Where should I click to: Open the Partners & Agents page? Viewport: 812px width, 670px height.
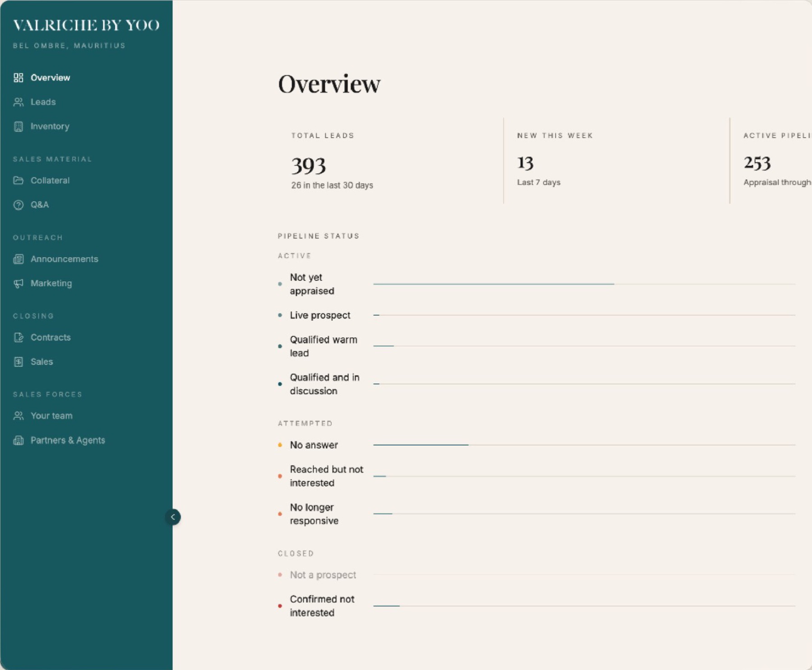(68, 440)
